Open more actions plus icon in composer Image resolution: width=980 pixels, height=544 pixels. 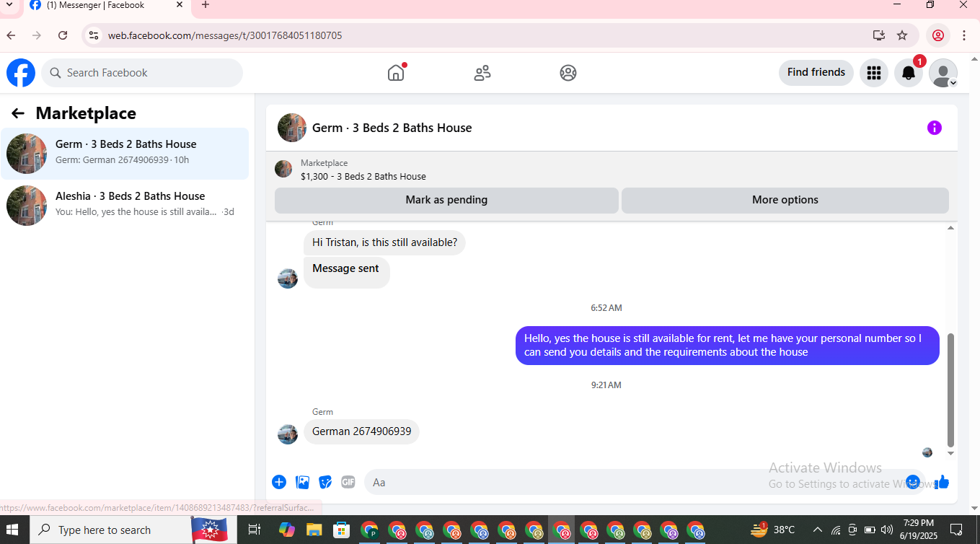pos(279,482)
